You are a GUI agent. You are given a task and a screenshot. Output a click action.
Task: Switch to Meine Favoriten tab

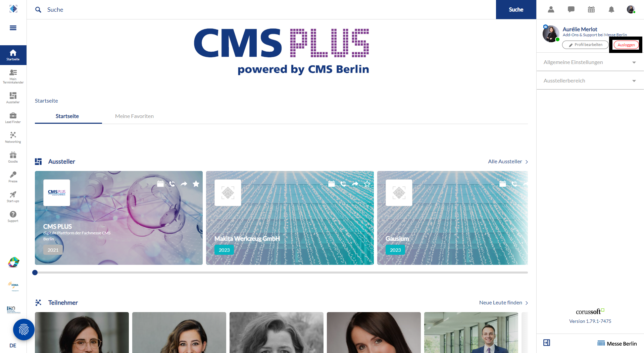coord(134,116)
